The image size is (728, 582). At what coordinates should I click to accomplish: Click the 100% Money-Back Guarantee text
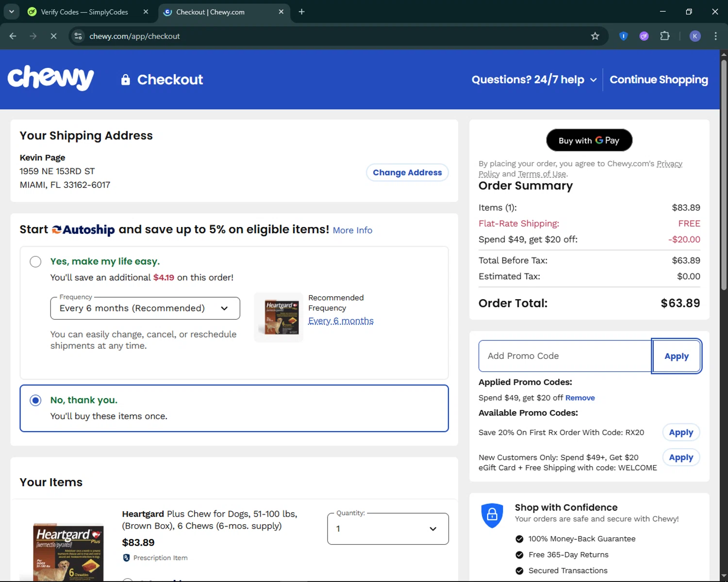coord(582,539)
